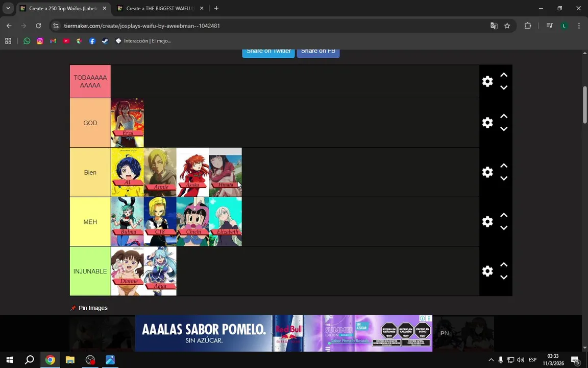Click the Bien tier label

(90, 172)
